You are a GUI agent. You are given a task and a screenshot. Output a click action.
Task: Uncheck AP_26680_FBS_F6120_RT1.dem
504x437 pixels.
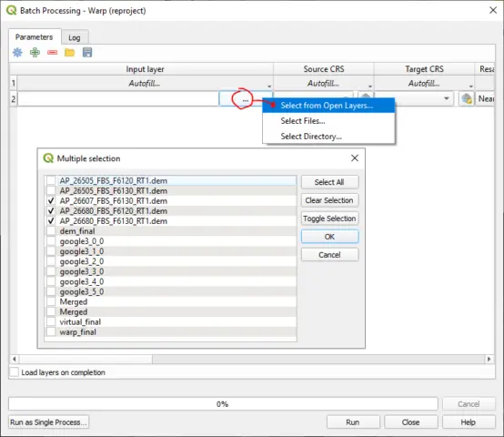point(51,211)
